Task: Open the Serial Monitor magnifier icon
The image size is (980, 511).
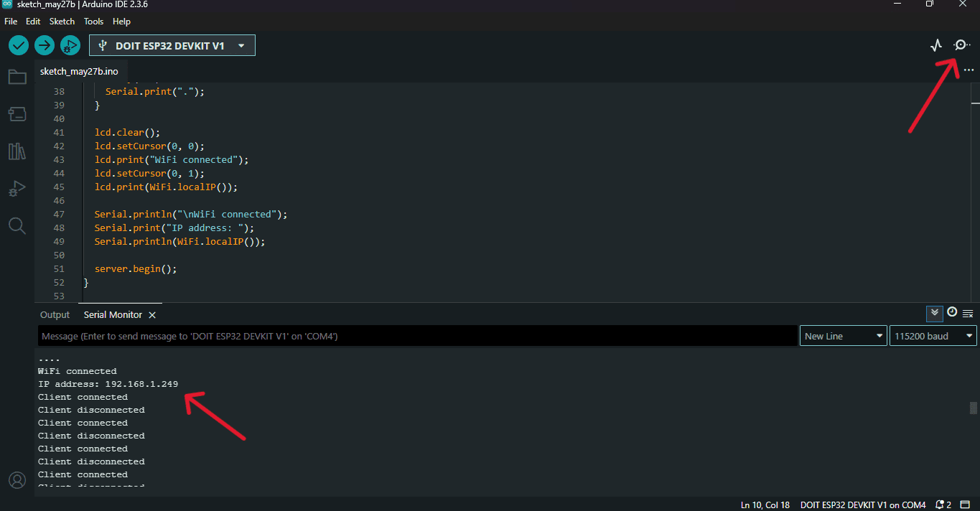Action: coord(961,45)
